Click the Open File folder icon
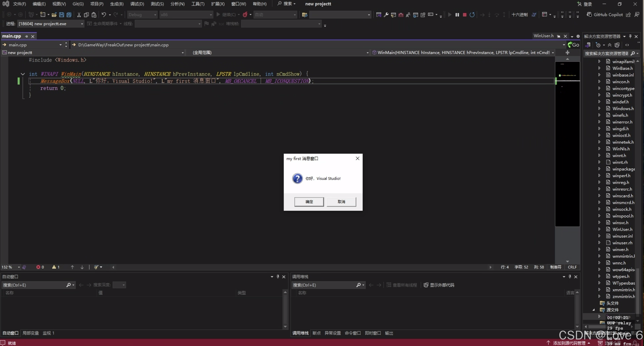This screenshot has width=644, height=346. click(x=54, y=15)
